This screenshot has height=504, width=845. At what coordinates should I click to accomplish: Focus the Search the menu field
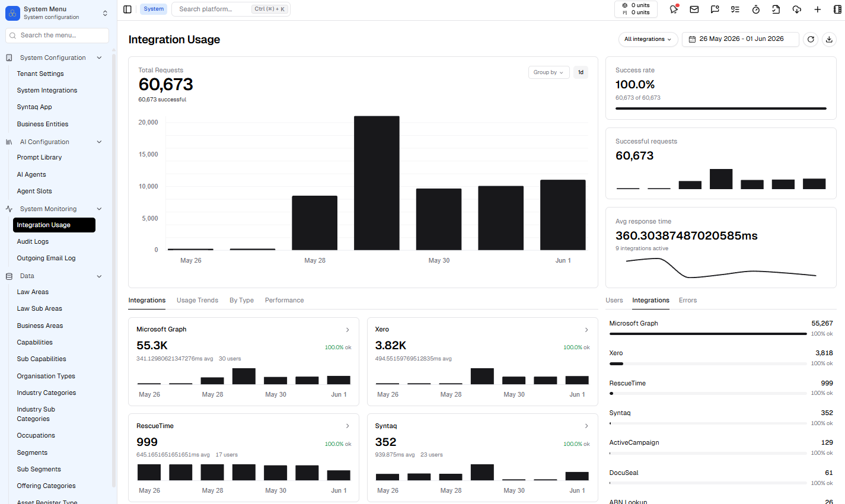tap(57, 36)
